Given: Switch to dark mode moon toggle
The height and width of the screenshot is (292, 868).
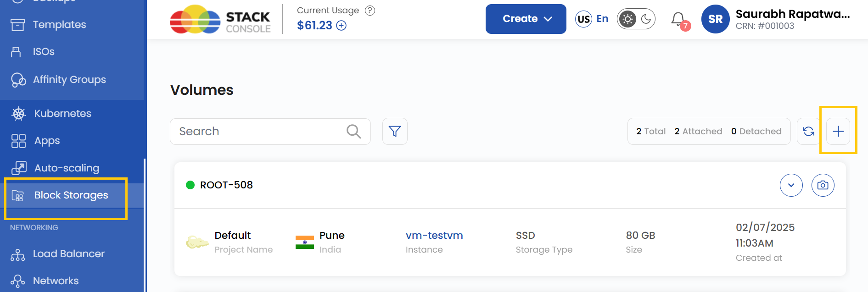Looking at the screenshot, I should 646,19.
